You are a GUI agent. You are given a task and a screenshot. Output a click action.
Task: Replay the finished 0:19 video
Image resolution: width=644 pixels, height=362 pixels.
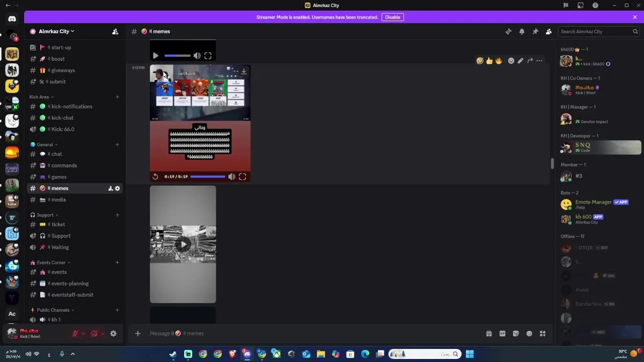155,176
